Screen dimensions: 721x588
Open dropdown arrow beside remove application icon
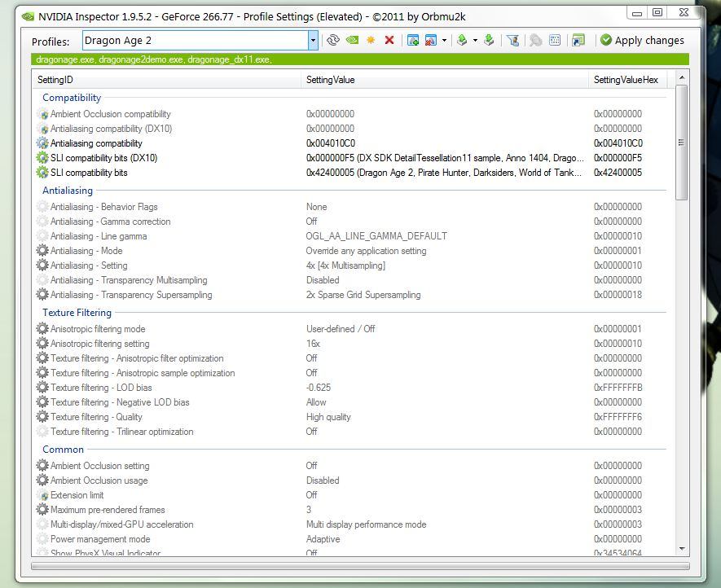point(444,41)
